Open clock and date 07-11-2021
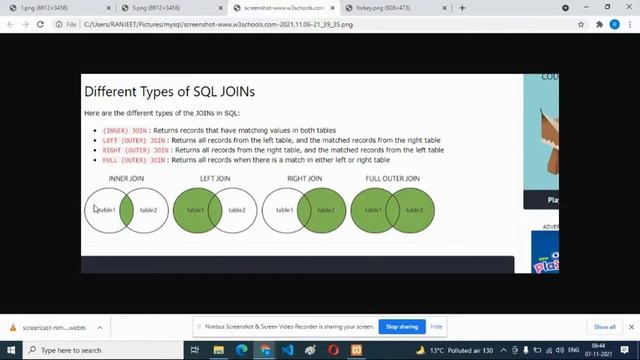The width and height of the screenshot is (640, 360). [x=598, y=350]
